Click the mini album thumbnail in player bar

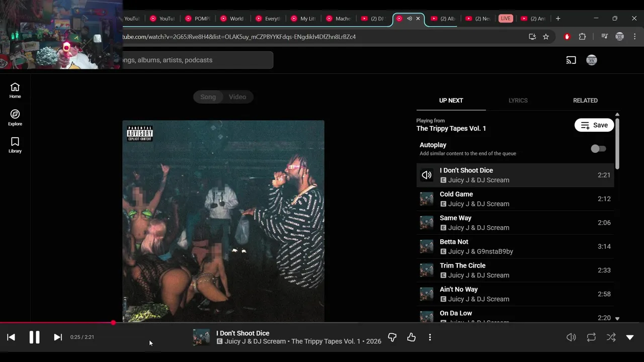pos(201,337)
